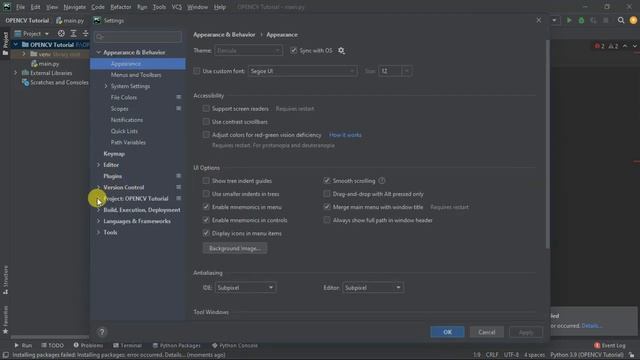640x360 pixels.
Task: Click per-project icon next to File Colors
Action: 178,97
